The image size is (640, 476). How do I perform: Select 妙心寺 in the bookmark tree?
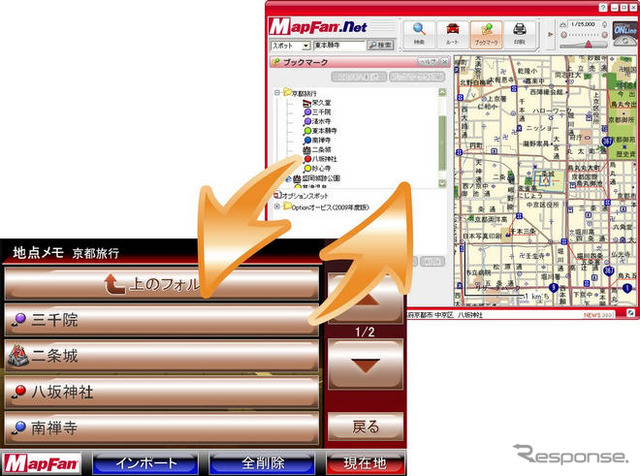(x=317, y=168)
